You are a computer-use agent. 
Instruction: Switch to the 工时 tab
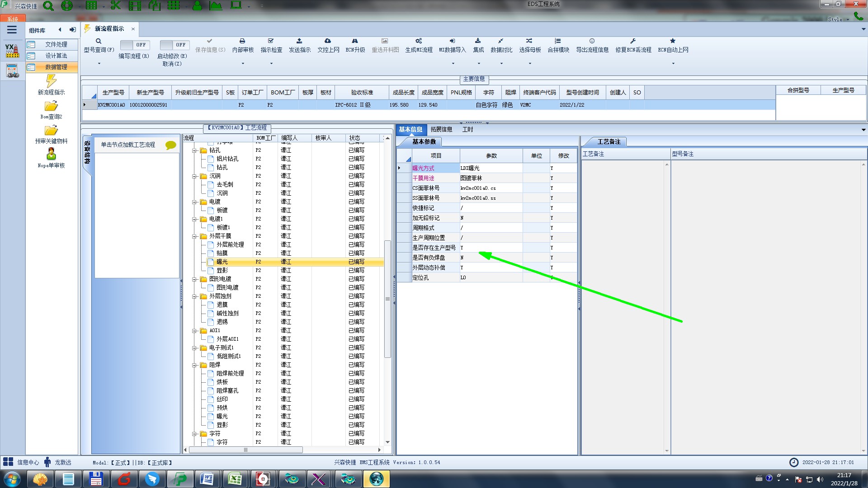467,130
